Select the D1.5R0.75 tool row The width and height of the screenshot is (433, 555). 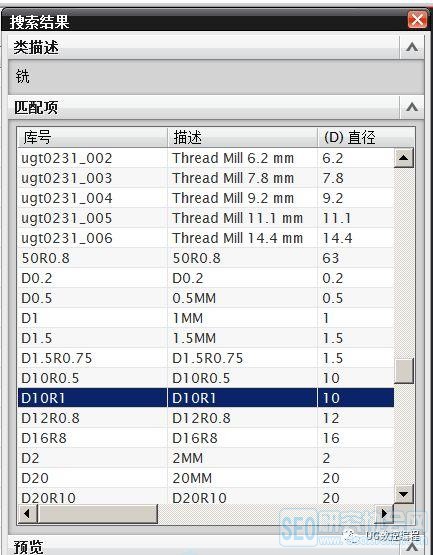[x=206, y=358]
